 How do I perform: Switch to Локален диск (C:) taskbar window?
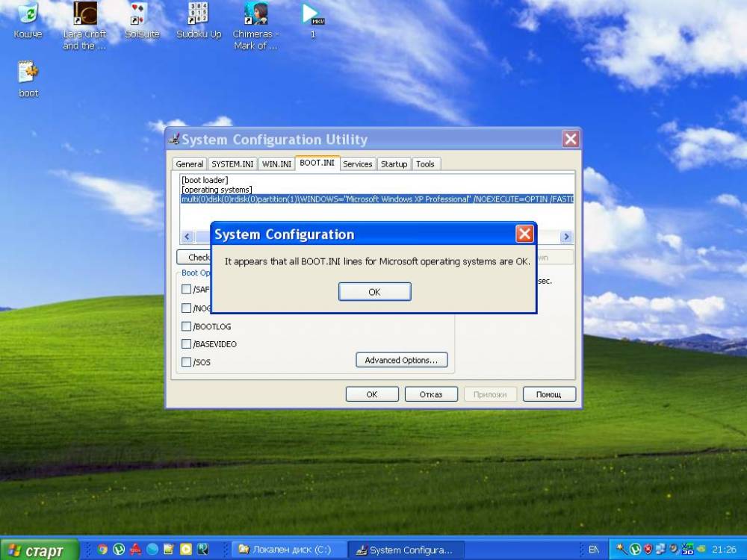coord(288,550)
